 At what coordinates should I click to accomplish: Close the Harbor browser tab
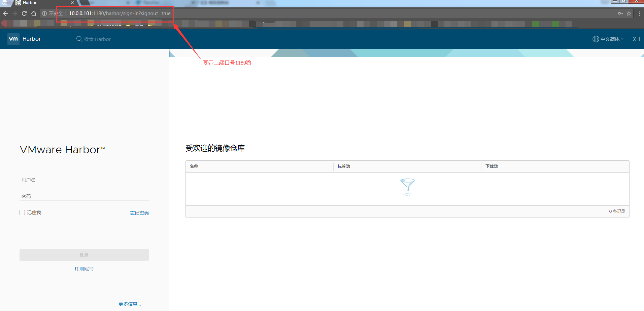(x=72, y=3)
